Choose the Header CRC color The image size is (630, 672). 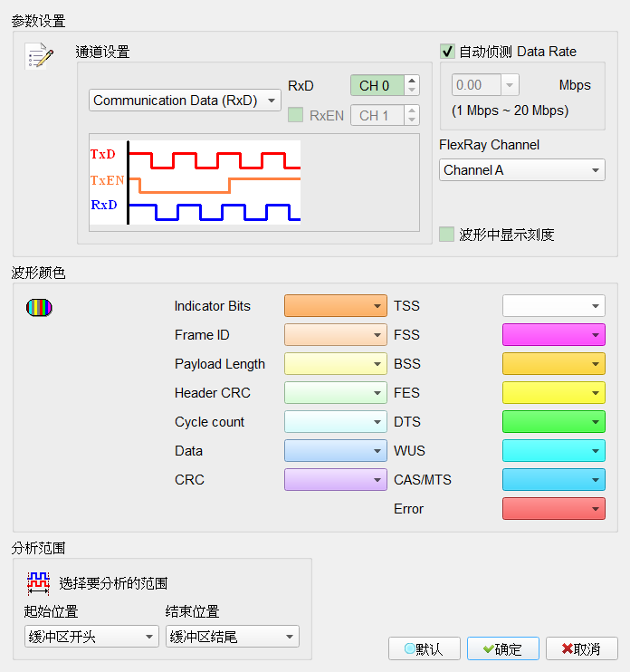pos(336,392)
